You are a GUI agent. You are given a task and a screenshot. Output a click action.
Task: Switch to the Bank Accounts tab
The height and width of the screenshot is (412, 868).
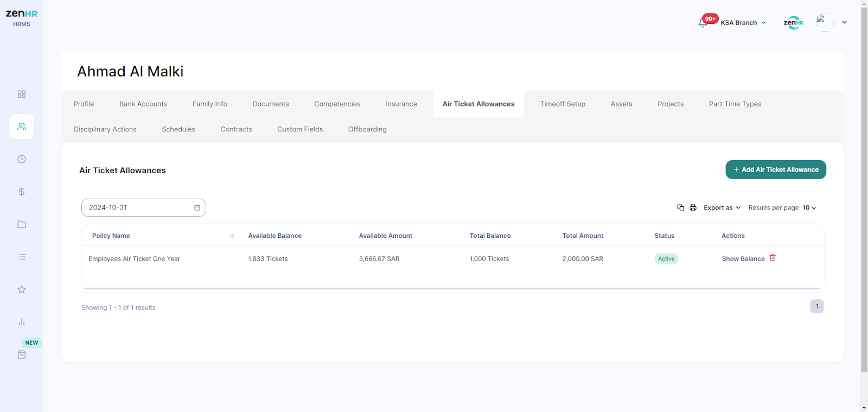pos(143,104)
